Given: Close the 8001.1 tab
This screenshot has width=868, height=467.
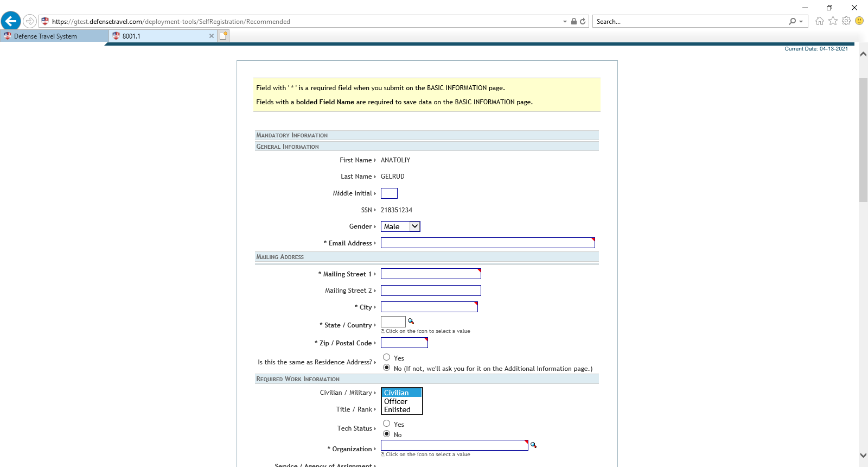Looking at the screenshot, I should point(212,36).
